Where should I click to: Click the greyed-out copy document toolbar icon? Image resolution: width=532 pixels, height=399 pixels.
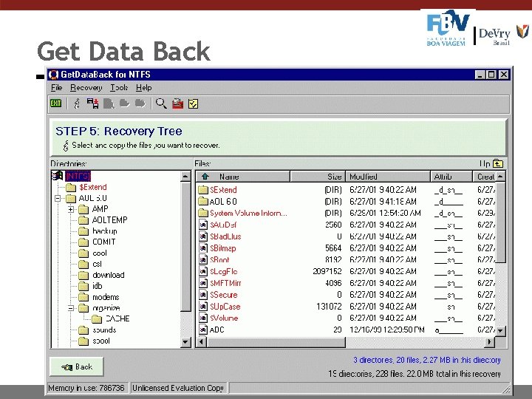109,103
